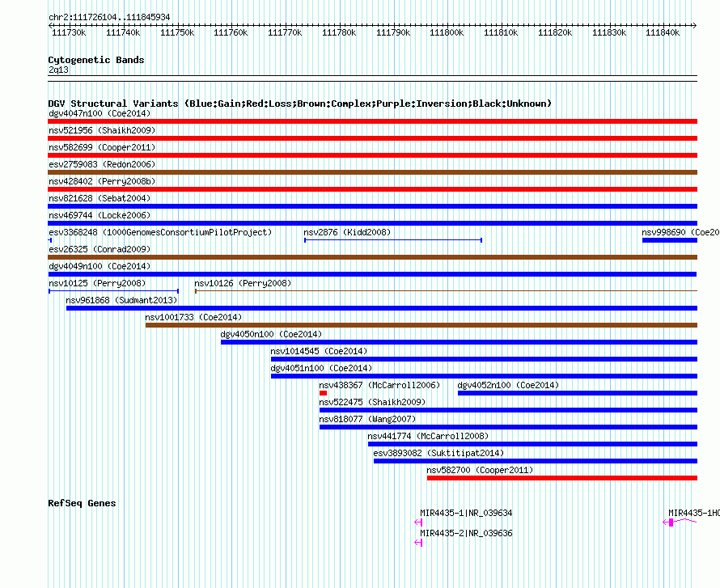
Task: Click the esv3368248 (1000GenomesConsortiumPilotProject) label
Action: (160, 232)
